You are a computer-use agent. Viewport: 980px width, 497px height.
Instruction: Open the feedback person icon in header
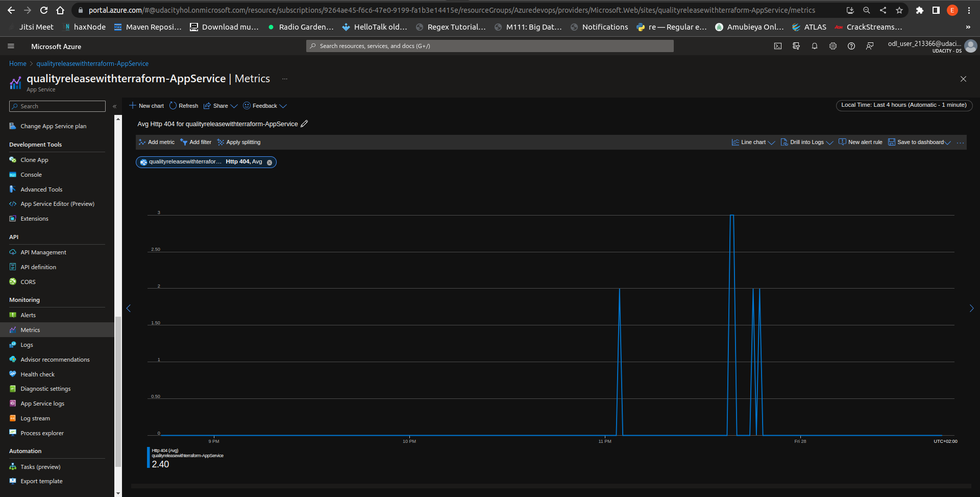pos(870,46)
